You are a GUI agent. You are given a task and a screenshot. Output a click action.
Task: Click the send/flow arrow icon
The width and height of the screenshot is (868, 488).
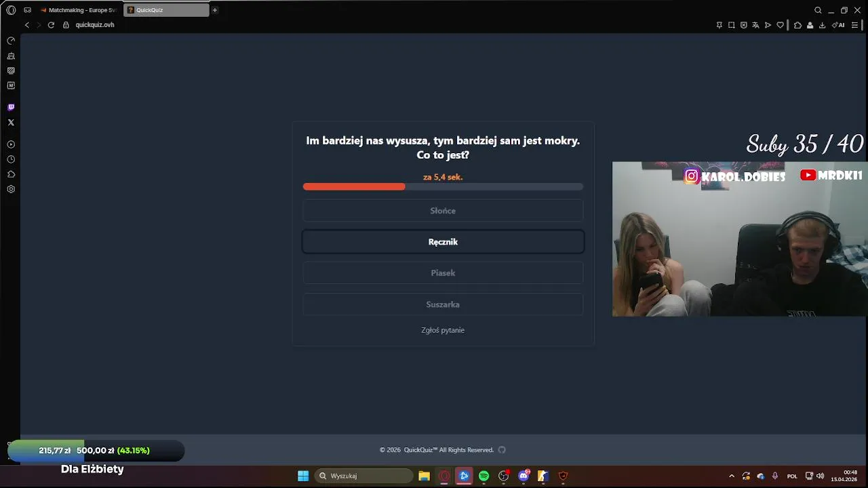point(768,25)
